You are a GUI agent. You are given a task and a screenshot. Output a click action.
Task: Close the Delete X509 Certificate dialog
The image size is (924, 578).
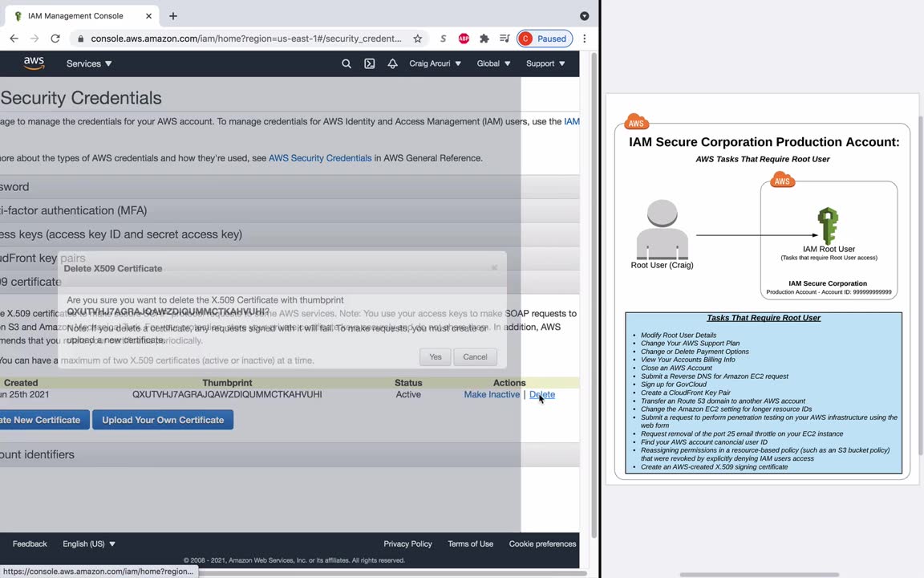494,268
